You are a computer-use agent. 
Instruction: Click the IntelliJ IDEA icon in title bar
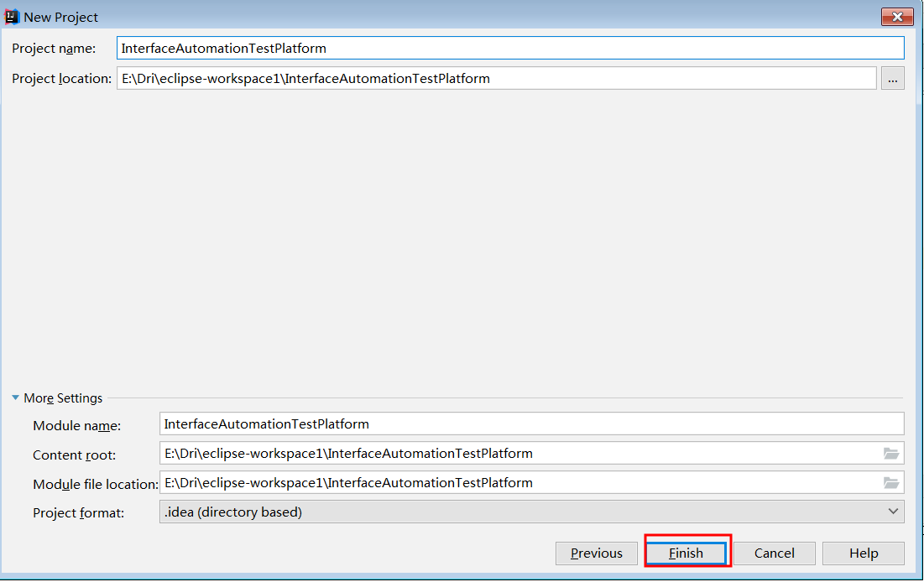coord(11,17)
